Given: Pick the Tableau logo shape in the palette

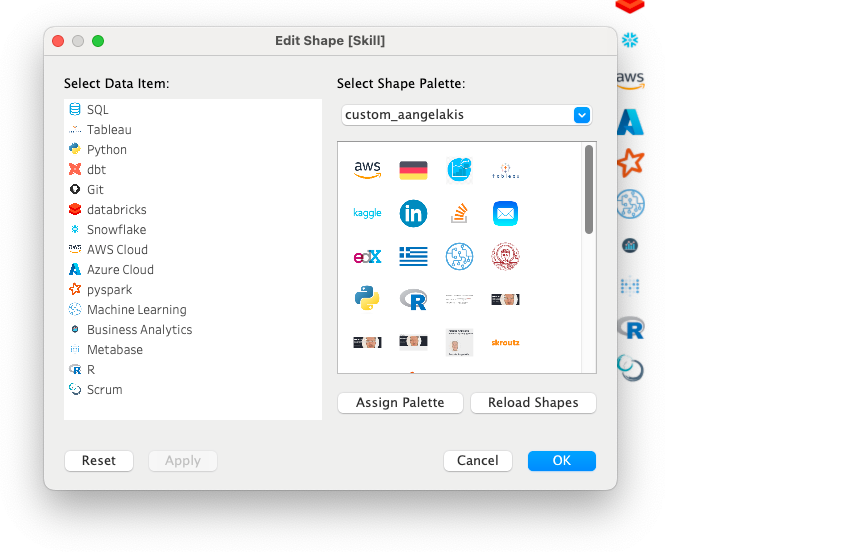Looking at the screenshot, I should click(505, 171).
